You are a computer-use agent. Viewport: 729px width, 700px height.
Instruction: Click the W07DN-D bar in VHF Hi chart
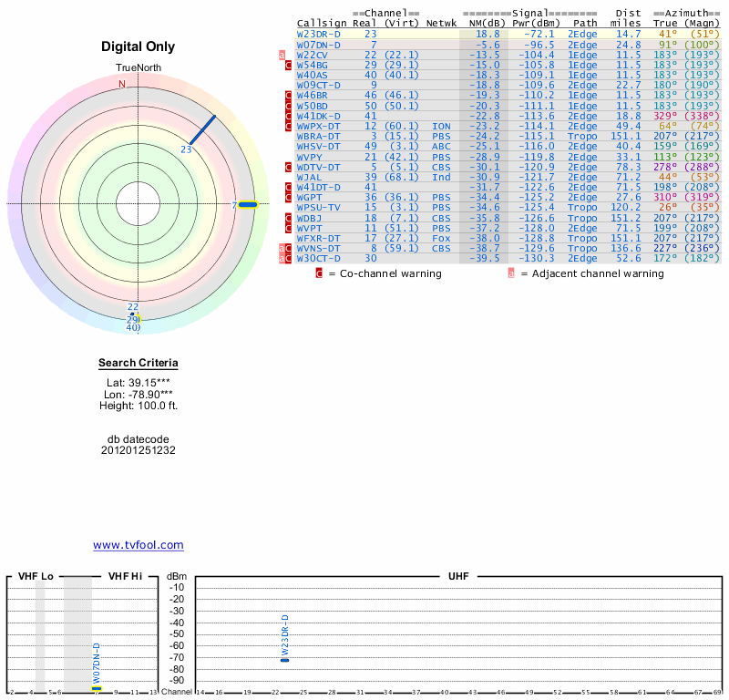[97, 688]
